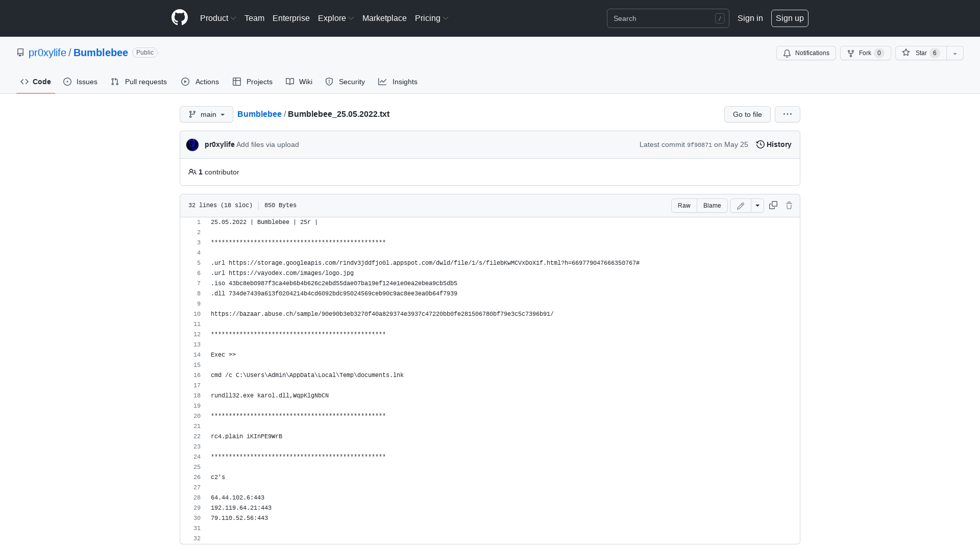980x551 pixels.
Task: Click the Sign in link
Action: [750, 18]
